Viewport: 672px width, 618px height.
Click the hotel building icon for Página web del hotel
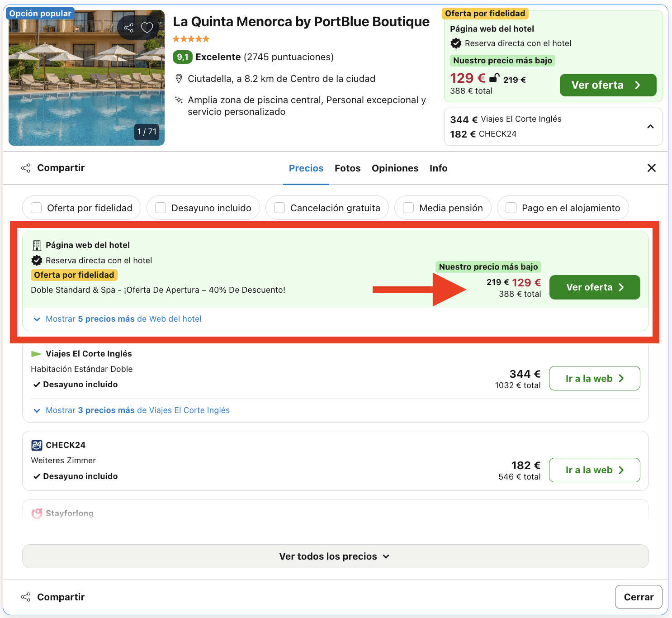point(36,245)
